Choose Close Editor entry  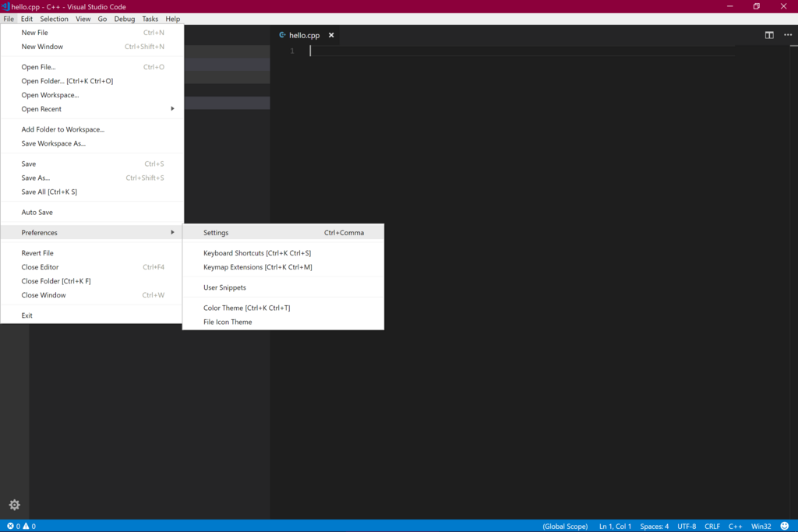click(92, 267)
